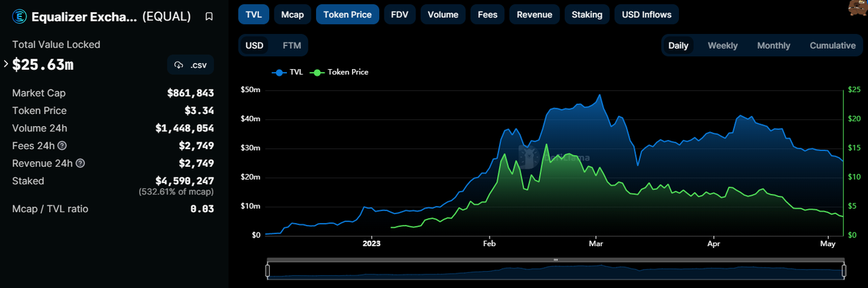Viewport: 868px width, 288px height.
Task: Click the (532.61% of mcap) text
Action: tap(176, 192)
